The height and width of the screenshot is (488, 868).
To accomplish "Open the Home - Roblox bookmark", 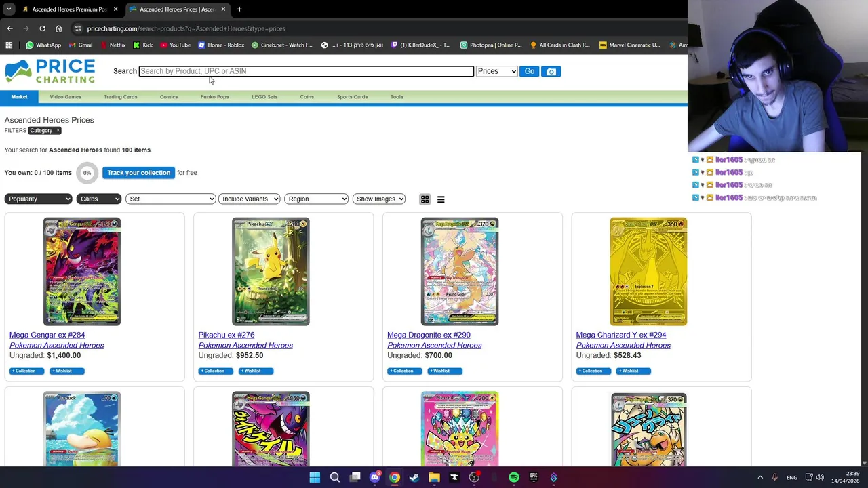I will pos(221,45).
